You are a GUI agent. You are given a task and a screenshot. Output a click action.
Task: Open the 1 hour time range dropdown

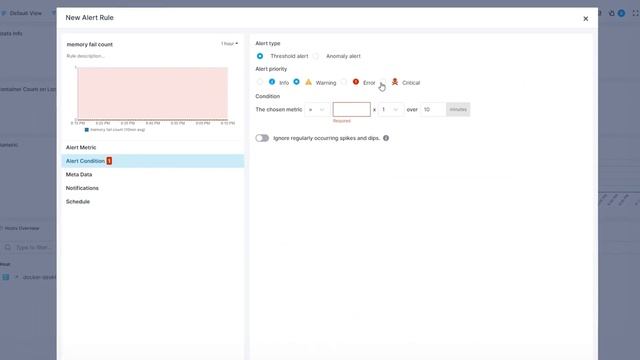click(229, 44)
